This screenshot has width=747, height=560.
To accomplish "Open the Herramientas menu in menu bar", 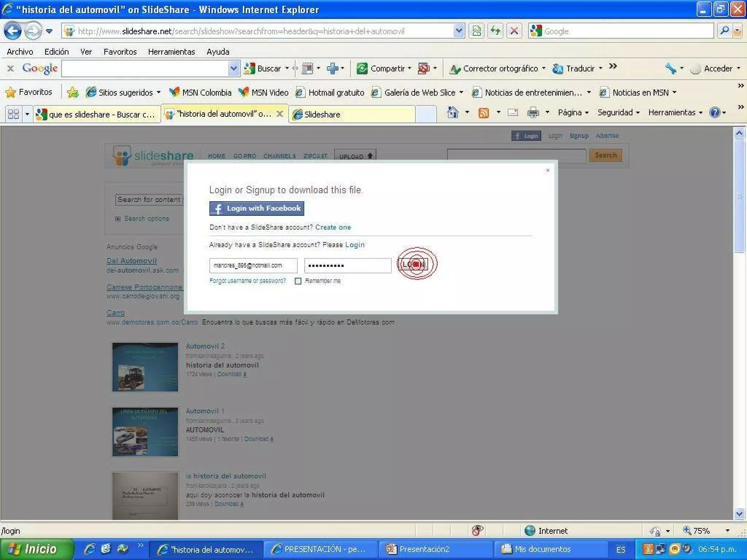I will pos(171,52).
